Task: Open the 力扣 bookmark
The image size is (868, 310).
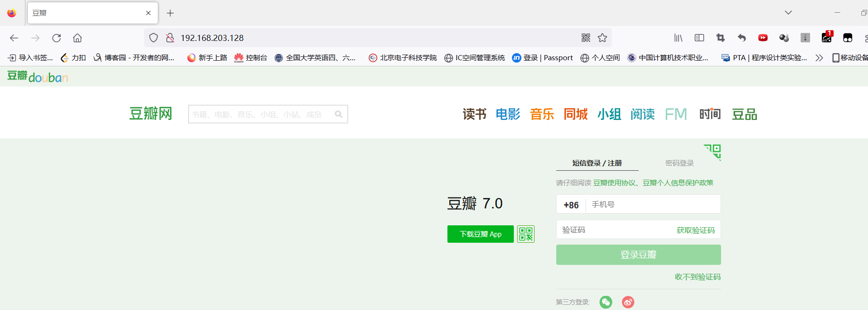Action: click(x=73, y=58)
